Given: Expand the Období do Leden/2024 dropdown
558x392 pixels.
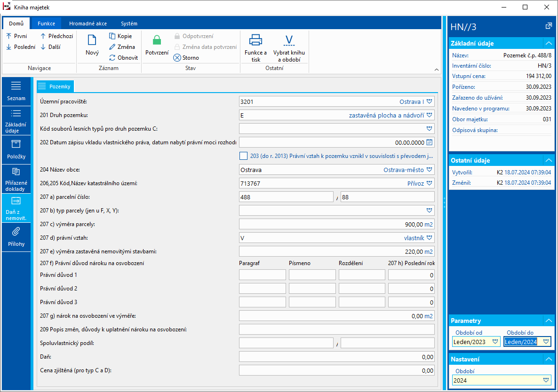Looking at the screenshot, I should [545, 342].
